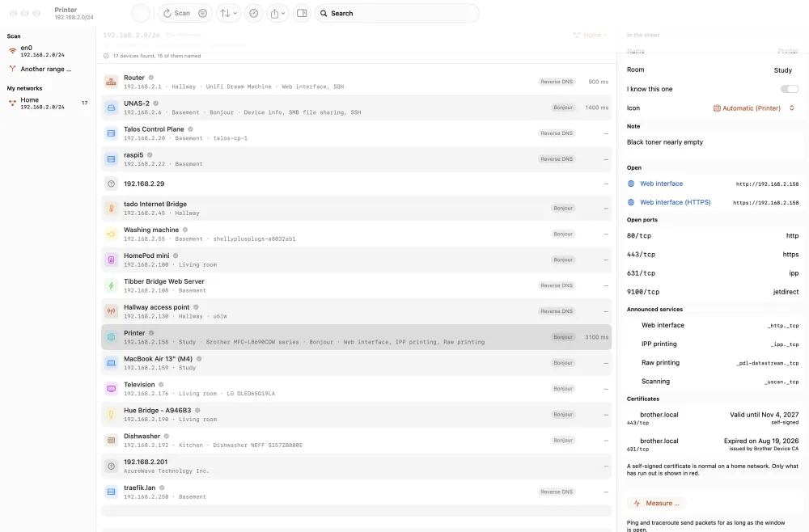Image resolution: width=809 pixels, height=532 pixels.
Task: Select the 'HomePod mini' device name
Action: coord(146,255)
